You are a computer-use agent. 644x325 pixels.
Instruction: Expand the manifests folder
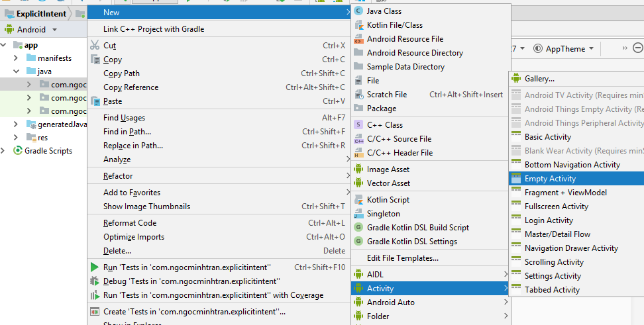coord(16,58)
